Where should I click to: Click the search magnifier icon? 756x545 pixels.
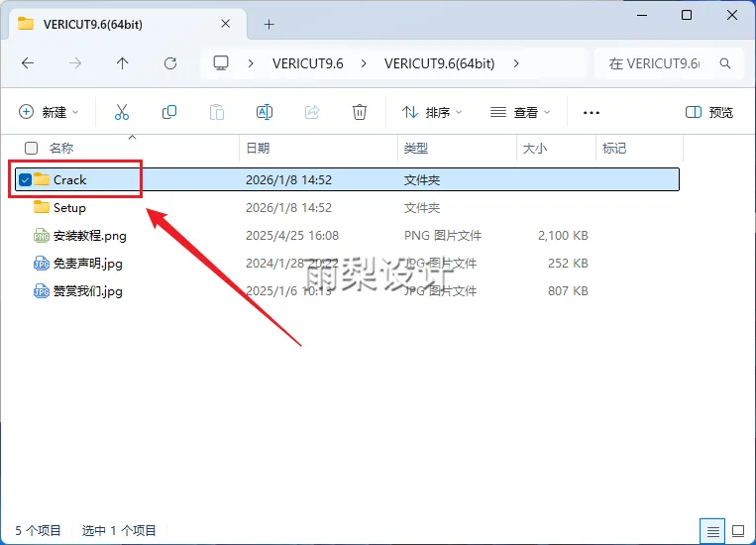(724, 63)
